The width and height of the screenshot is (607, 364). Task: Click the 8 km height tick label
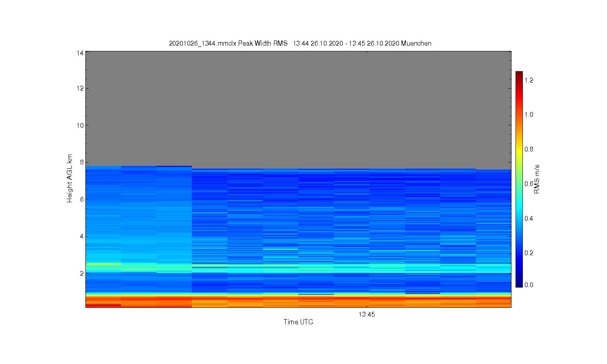click(x=82, y=162)
